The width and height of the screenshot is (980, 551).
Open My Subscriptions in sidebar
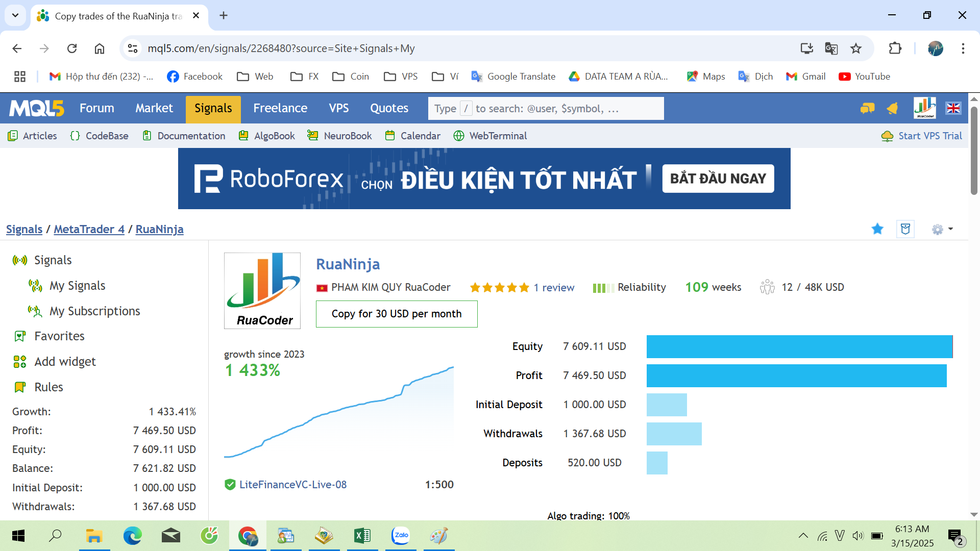coord(84,311)
